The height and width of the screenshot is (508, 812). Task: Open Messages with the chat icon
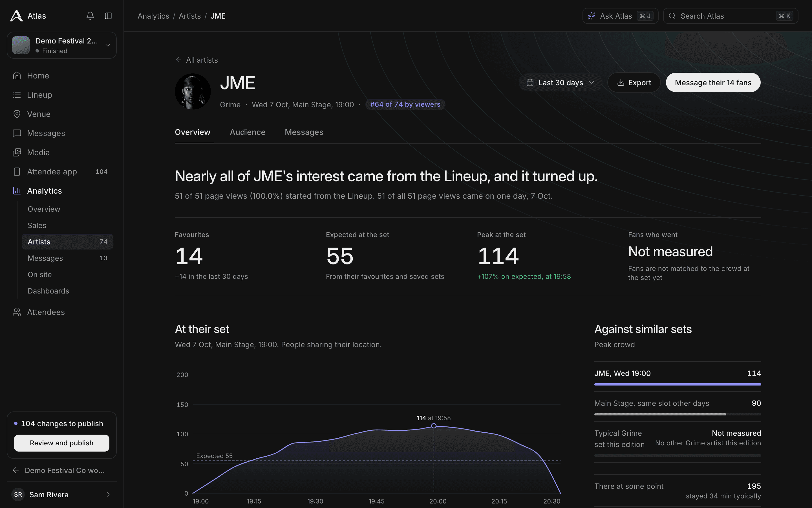click(x=62, y=133)
